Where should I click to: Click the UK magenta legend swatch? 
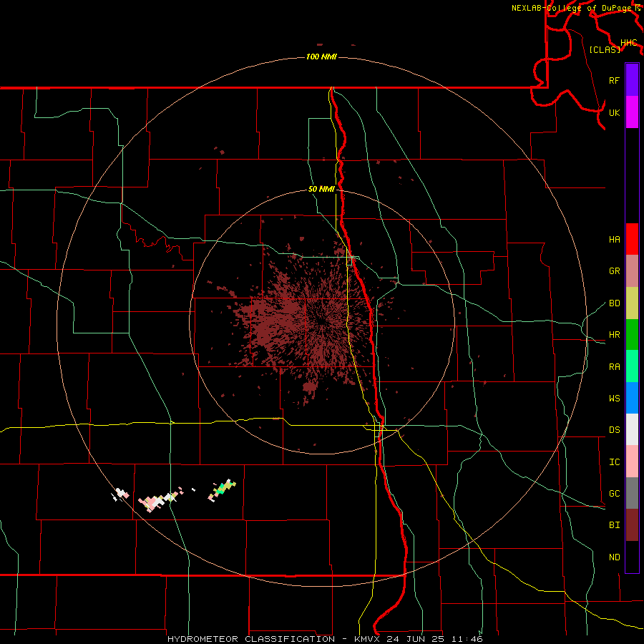632,112
